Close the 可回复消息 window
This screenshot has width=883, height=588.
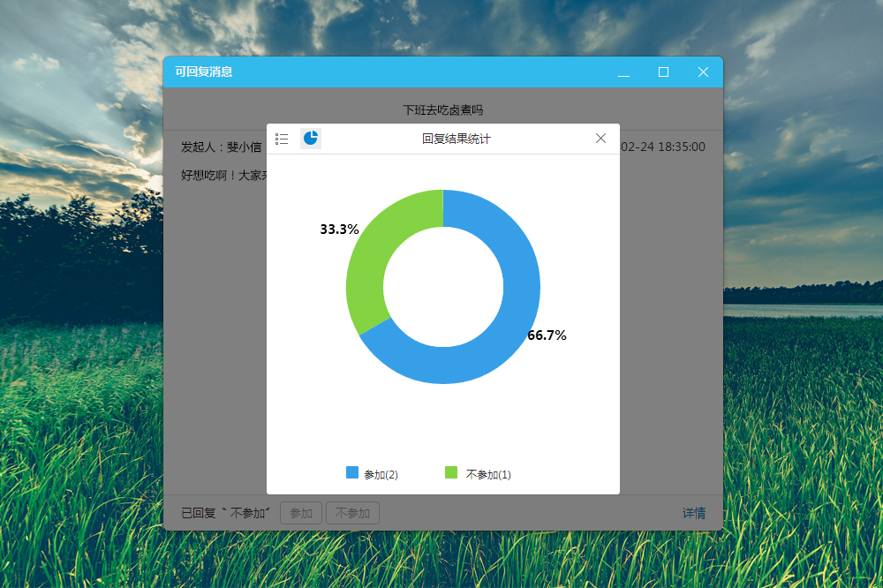703,72
